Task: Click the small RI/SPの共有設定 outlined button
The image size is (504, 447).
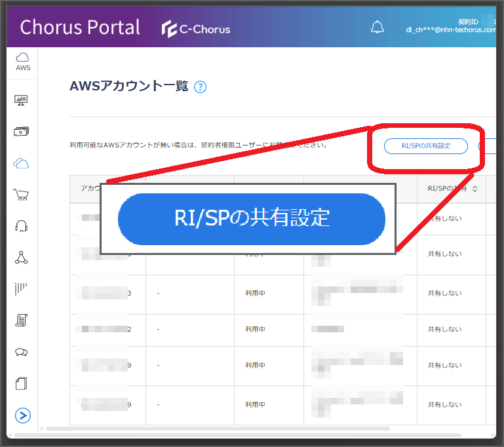Action: pyautogui.click(x=426, y=146)
